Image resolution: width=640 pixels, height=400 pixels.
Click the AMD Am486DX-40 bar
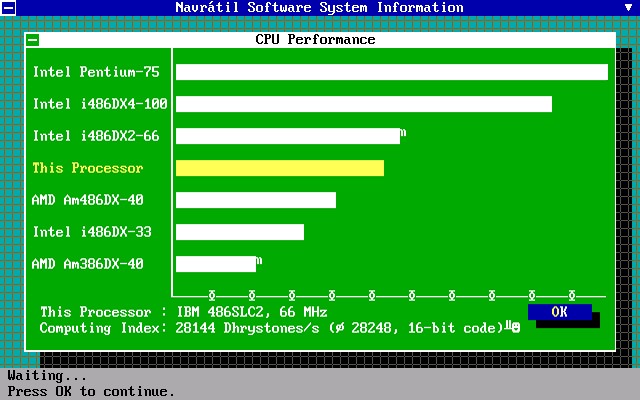[256, 200]
